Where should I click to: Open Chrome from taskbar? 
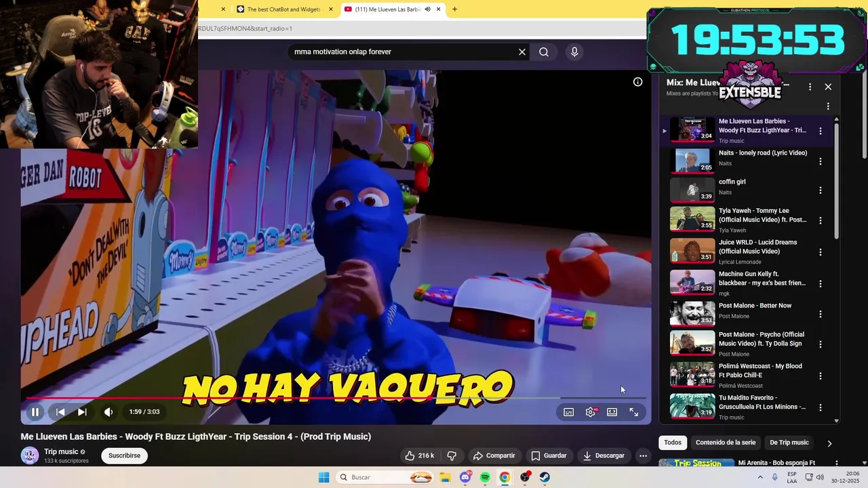[505, 477]
